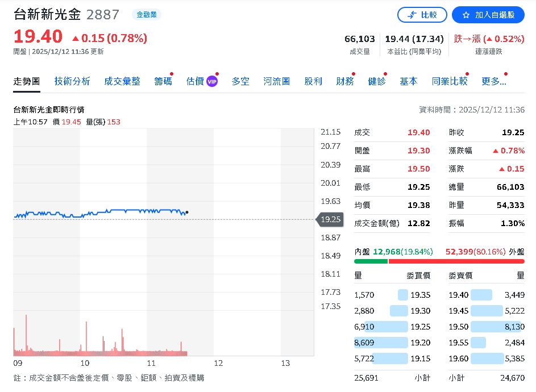The height and width of the screenshot is (392, 536).
Task: Open the 河流圖 tab
Action: [276, 81]
